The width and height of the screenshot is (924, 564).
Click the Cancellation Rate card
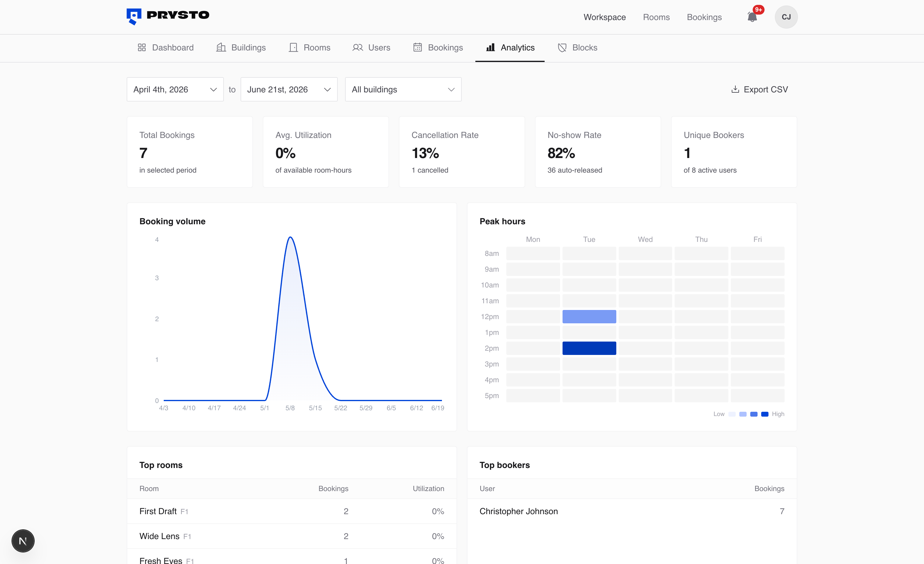click(x=462, y=152)
